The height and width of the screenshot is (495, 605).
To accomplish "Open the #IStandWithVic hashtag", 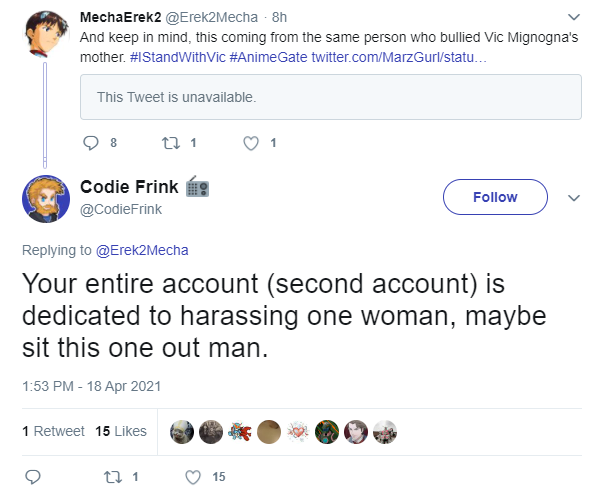I will 178,57.
